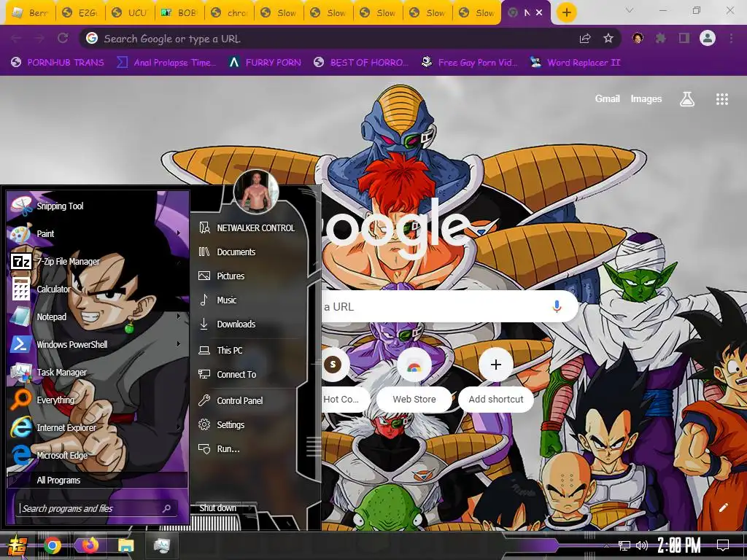The image size is (747, 560).
Task: Click the Start button on taskbar
Action: click(x=17, y=545)
